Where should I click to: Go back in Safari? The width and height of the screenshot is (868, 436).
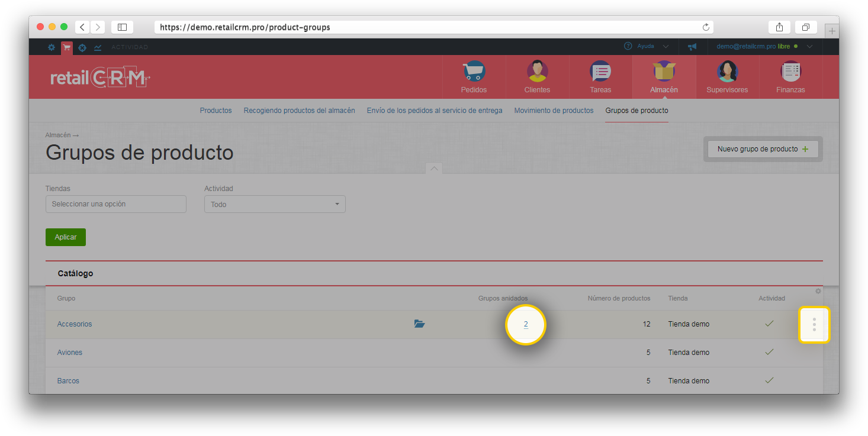[82, 27]
